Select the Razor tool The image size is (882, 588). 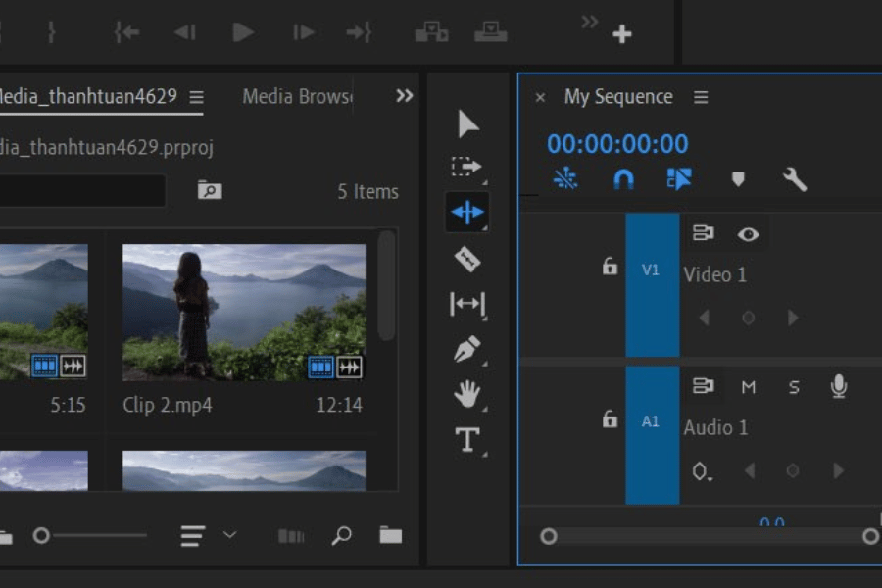(467, 259)
